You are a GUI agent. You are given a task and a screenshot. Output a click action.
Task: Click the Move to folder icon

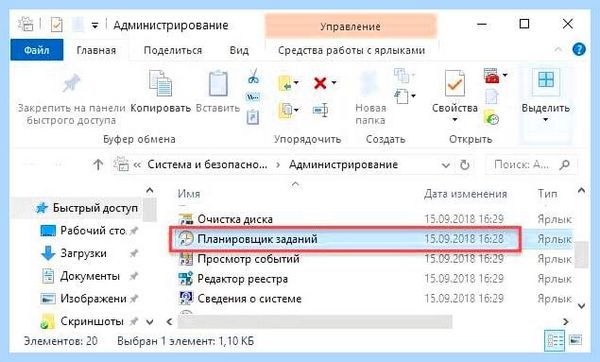coord(285,83)
